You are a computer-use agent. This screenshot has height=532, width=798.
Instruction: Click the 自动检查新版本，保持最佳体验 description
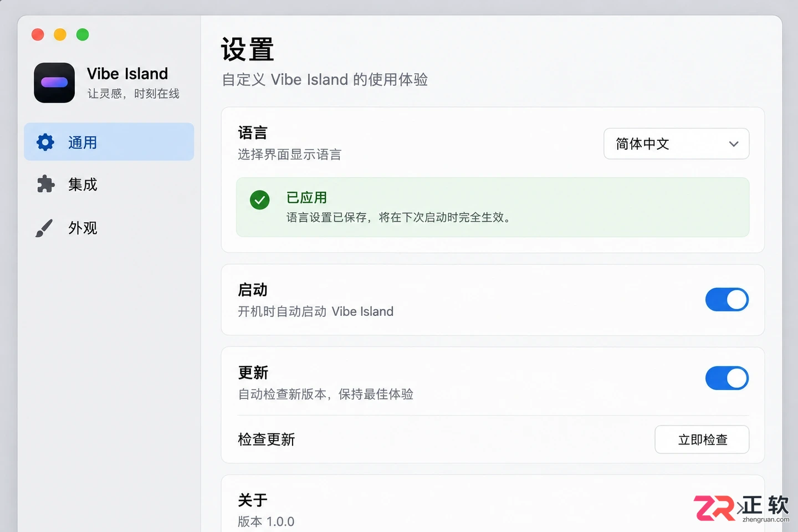326,394
